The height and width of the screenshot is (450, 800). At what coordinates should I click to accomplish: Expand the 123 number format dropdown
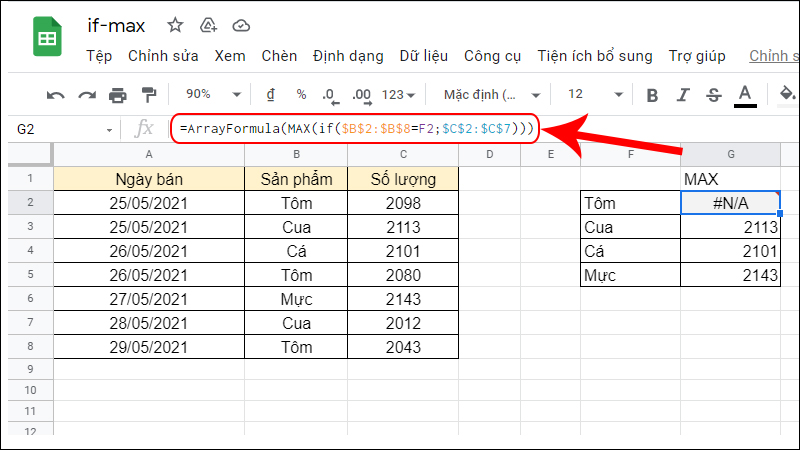398,94
